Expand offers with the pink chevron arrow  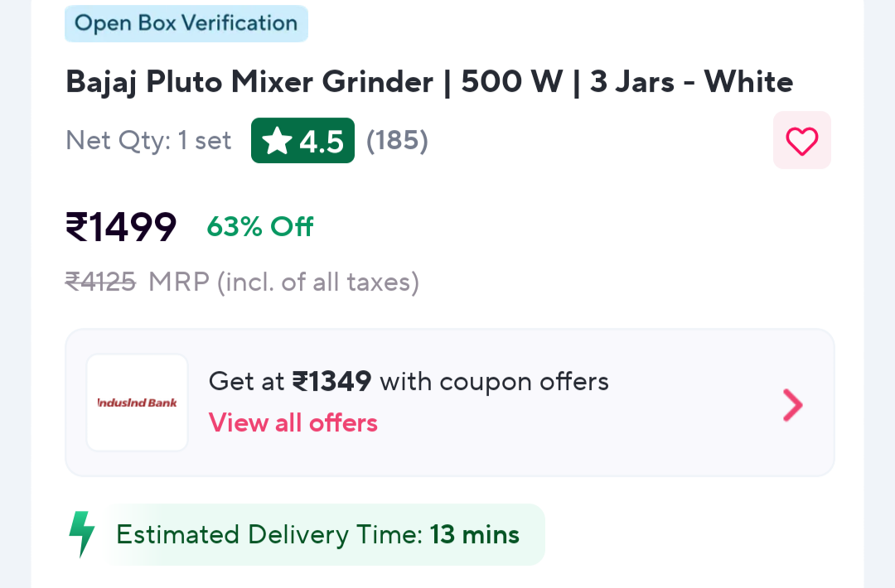(792, 404)
